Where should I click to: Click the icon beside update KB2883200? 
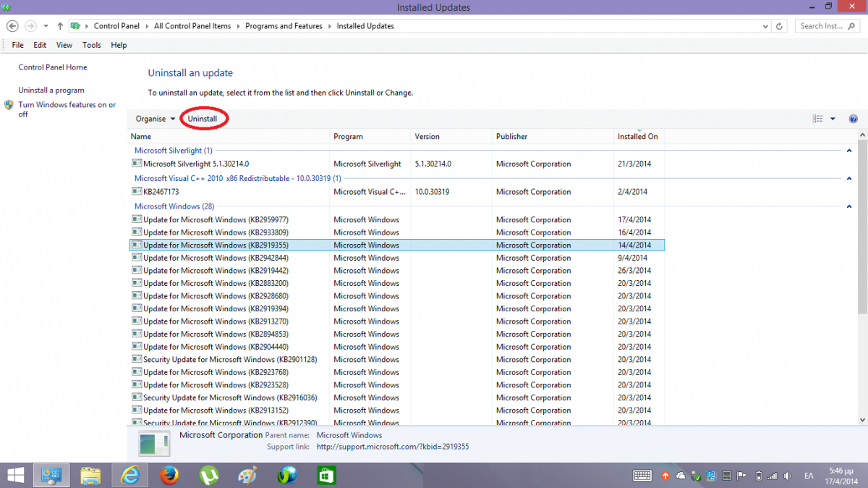point(137,283)
